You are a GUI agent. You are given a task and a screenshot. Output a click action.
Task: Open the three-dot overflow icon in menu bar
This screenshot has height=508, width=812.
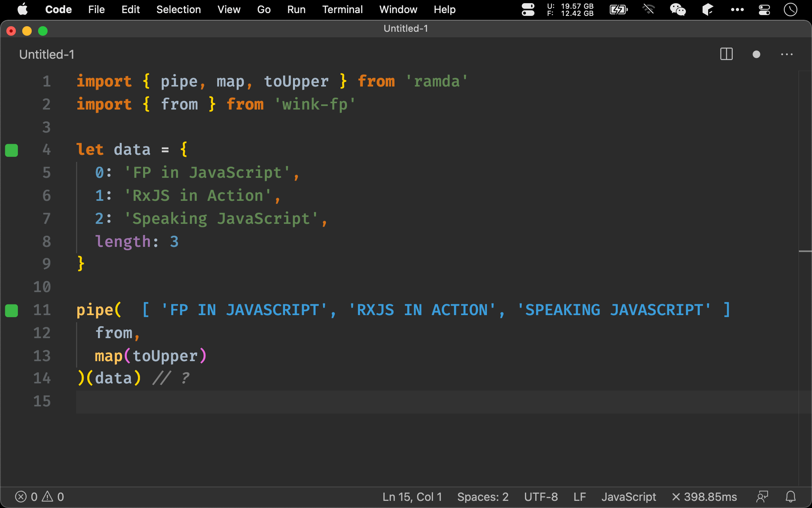737,10
